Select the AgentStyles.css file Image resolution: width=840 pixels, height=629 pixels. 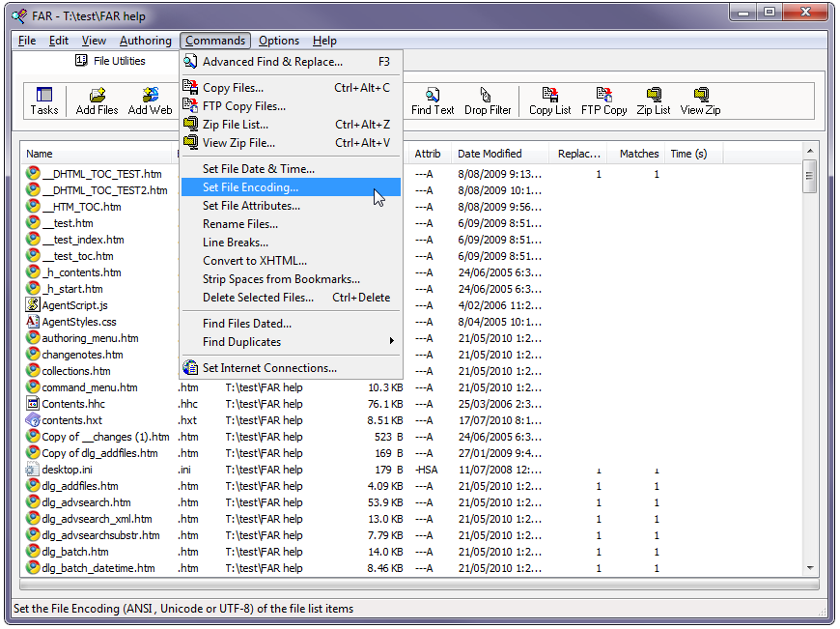(x=78, y=322)
